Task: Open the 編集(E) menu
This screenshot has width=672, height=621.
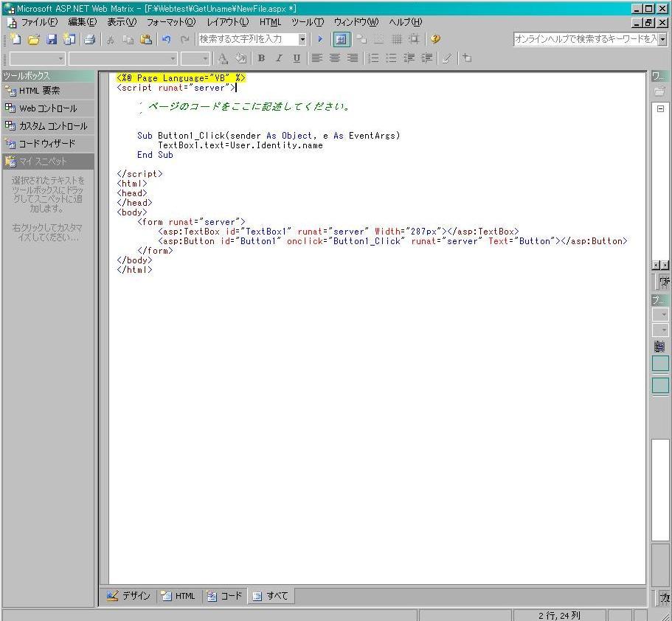Action: click(83, 22)
